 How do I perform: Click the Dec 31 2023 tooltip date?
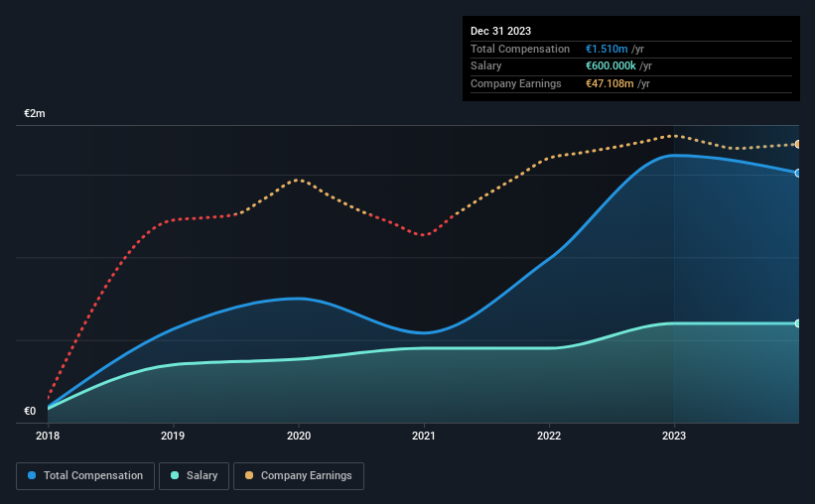pyautogui.click(x=500, y=31)
